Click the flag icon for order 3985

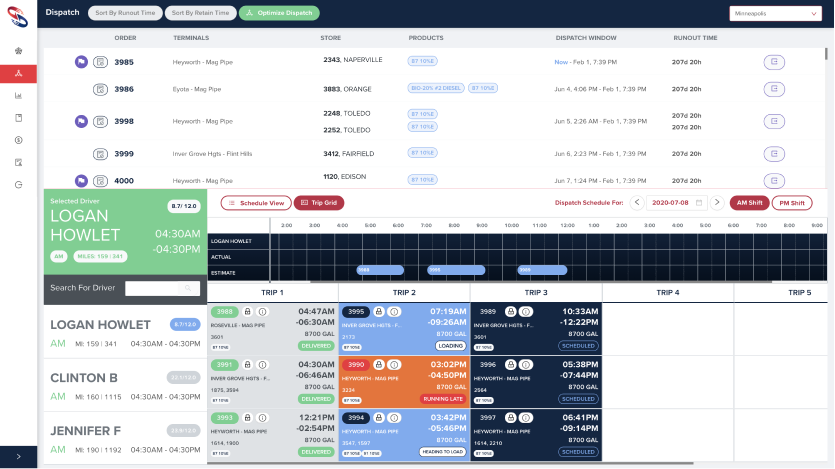(82, 62)
